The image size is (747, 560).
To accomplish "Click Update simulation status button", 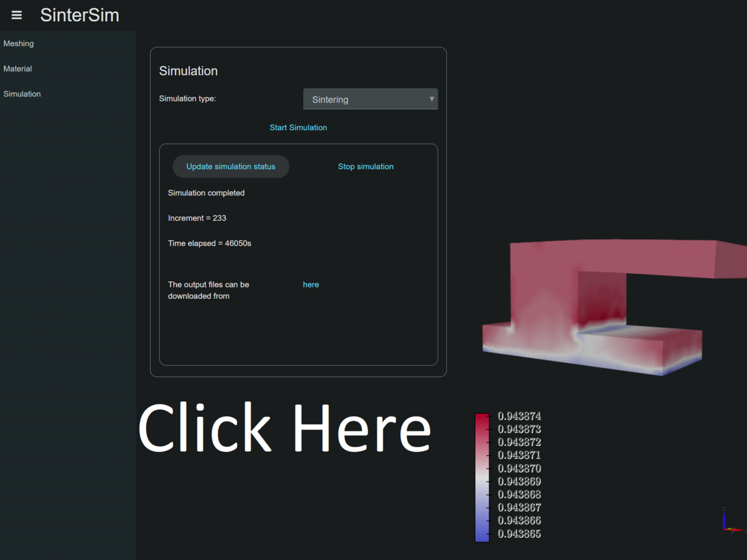I will [x=231, y=167].
